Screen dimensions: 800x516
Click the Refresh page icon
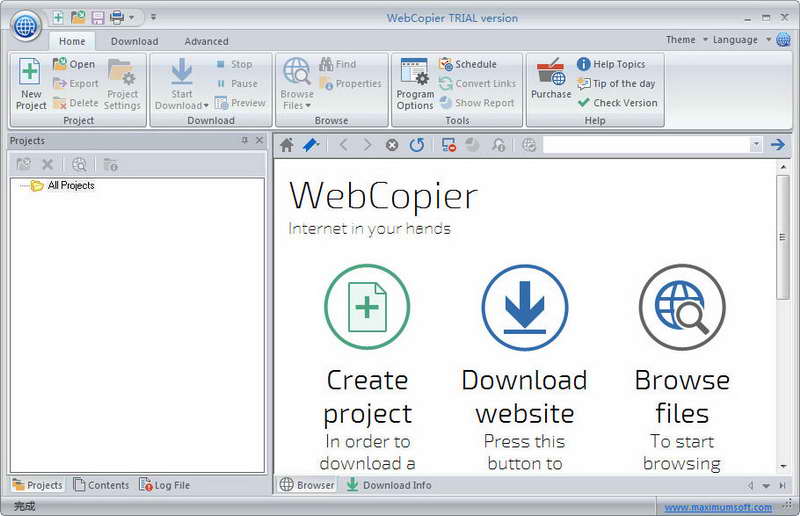point(417,145)
